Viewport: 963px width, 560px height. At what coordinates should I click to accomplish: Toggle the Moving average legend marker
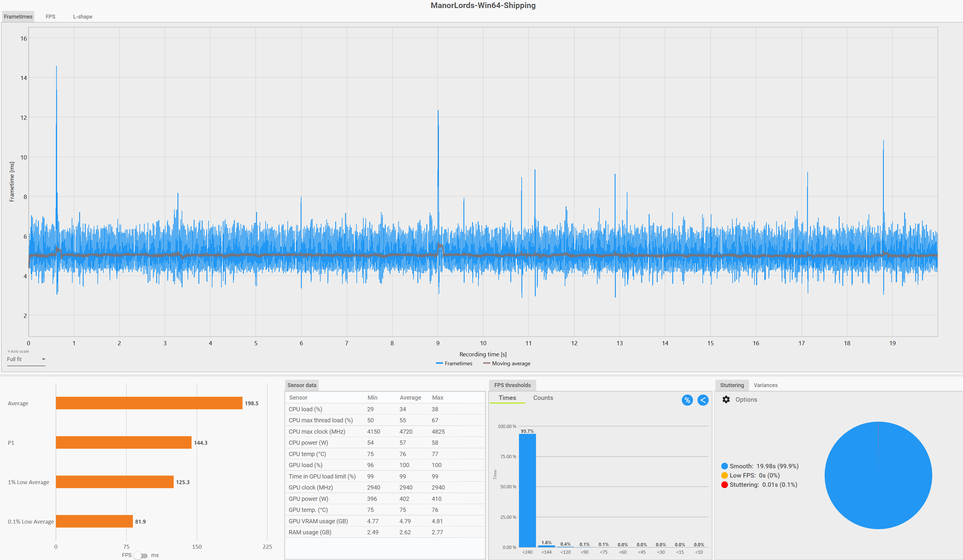tap(486, 363)
